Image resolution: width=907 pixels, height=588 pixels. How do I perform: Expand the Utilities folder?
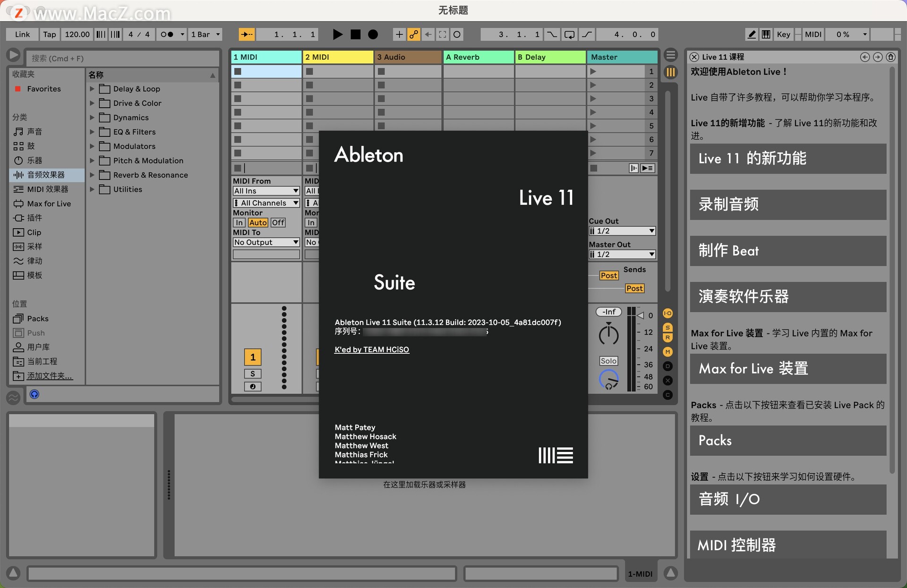(x=92, y=189)
